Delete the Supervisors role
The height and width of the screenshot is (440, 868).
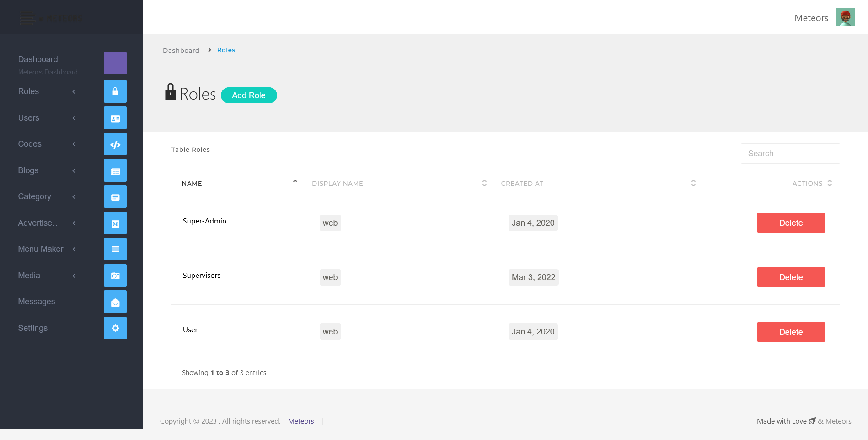click(791, 277)
